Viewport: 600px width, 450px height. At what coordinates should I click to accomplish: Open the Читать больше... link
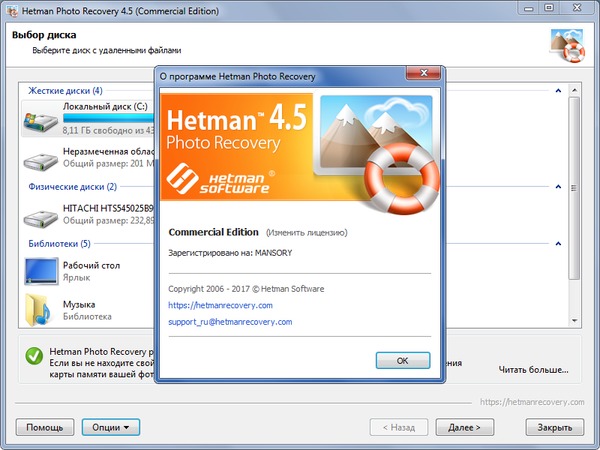533,370
